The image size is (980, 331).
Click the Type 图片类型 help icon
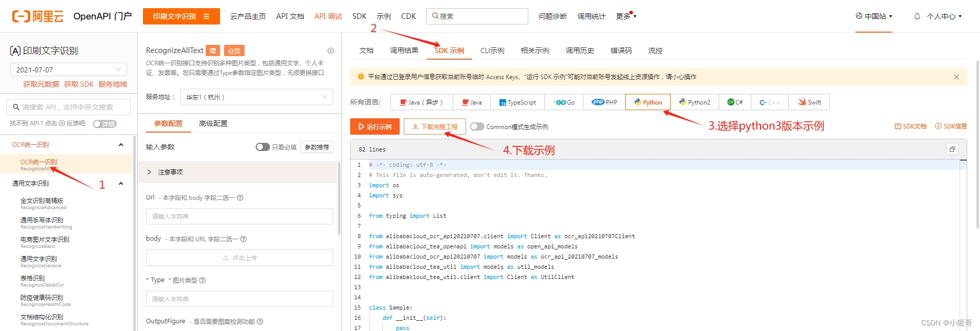202,281
